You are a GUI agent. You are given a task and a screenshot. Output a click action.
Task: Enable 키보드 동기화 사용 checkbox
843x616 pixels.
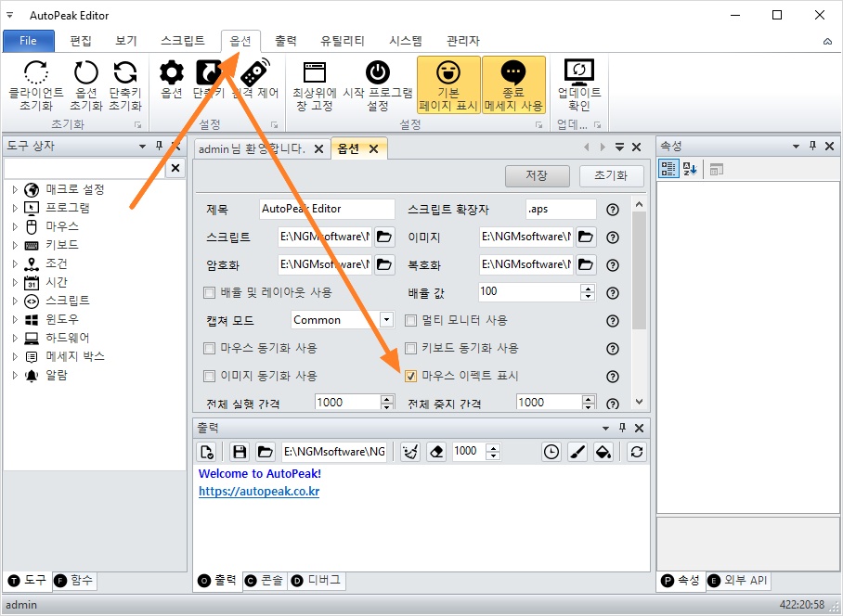410,349
